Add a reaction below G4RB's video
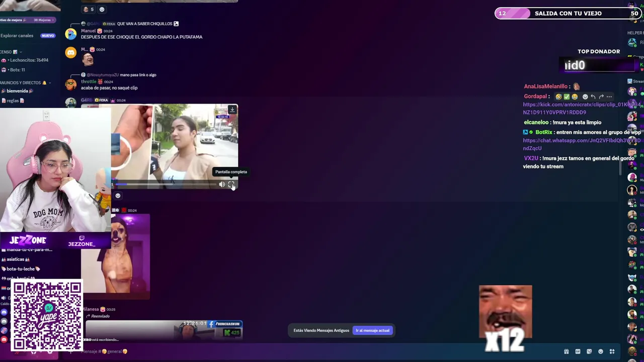Screen dimensions: 644x362 pyautogui.click(x=118, y=196)
